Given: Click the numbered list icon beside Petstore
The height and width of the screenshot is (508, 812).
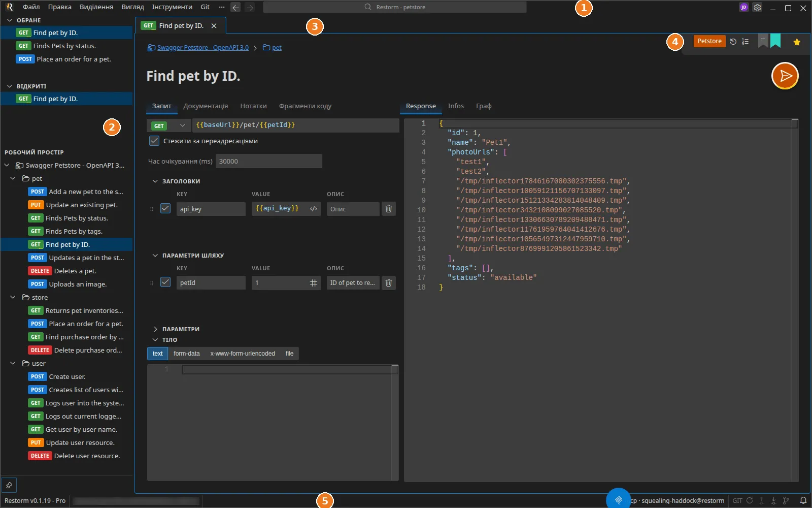Looking at the screenshot, I should pos(745,42).
